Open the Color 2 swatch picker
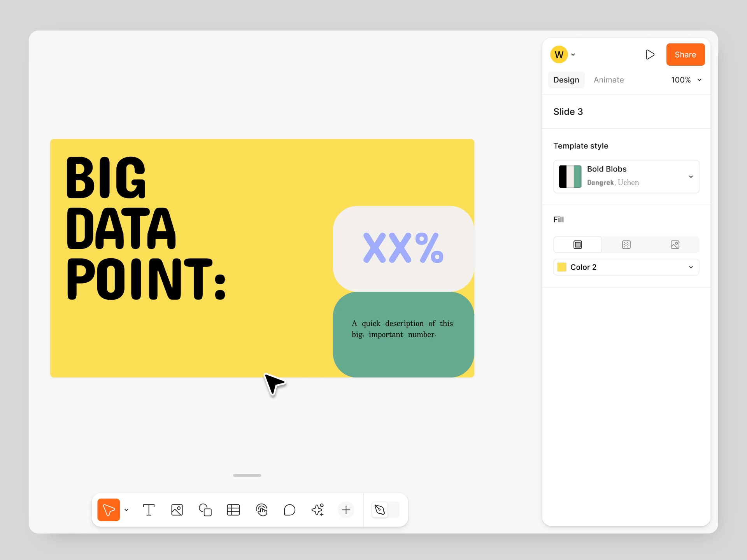 tap(626, 267)
